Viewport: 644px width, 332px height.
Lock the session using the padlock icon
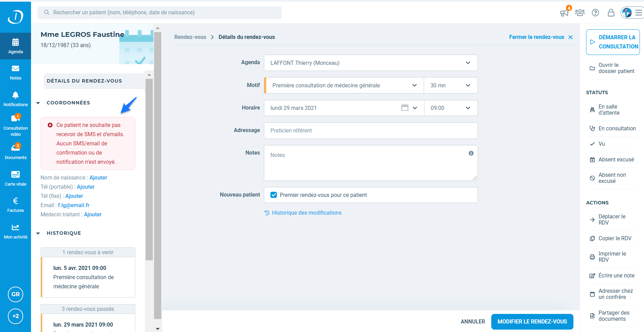[611, 13]
